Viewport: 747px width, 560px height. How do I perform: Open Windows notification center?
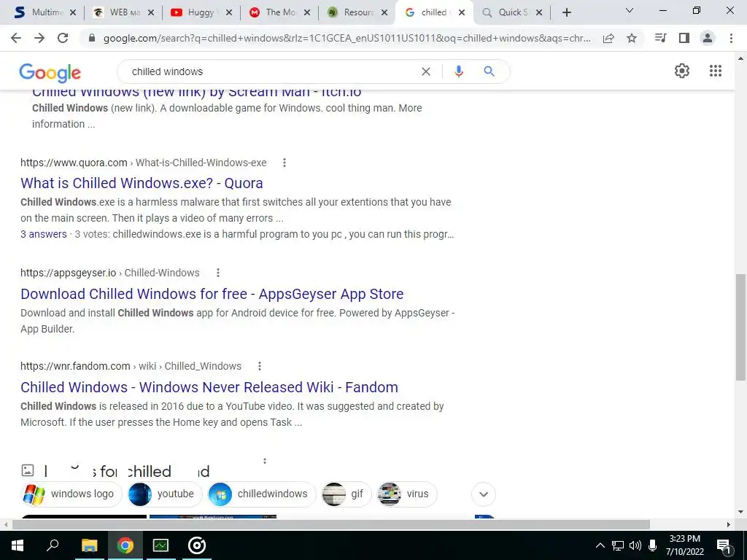[x=724, y=545]
